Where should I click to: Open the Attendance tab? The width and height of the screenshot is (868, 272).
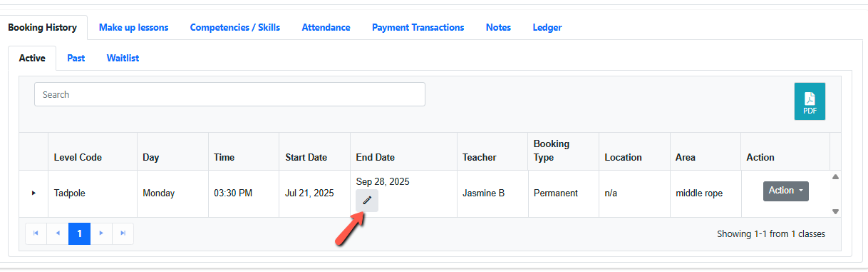coord(326,27)
